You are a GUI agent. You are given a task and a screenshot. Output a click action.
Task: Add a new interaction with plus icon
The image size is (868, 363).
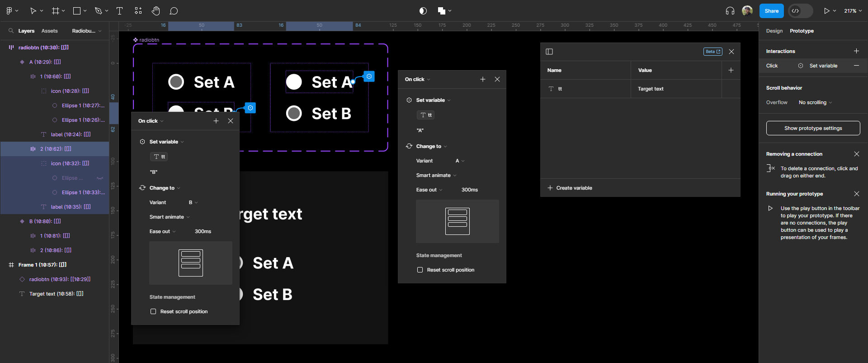856,51
